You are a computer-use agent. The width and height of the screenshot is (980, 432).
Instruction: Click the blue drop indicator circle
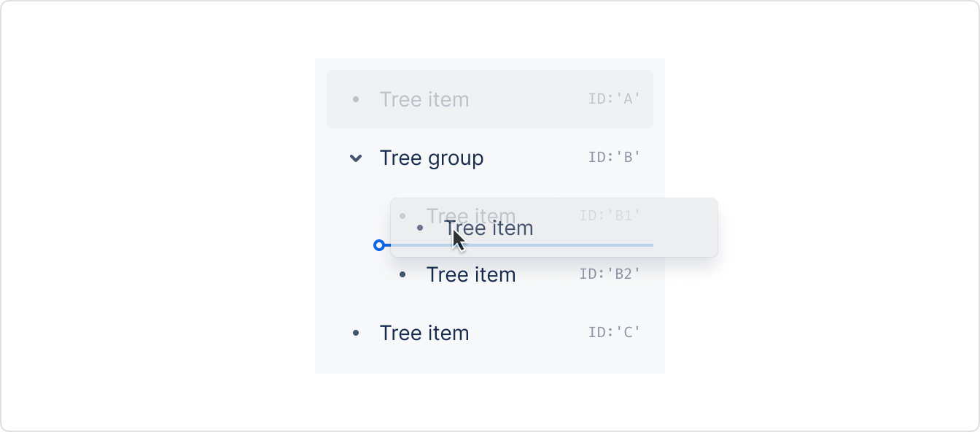pos(379,245)
